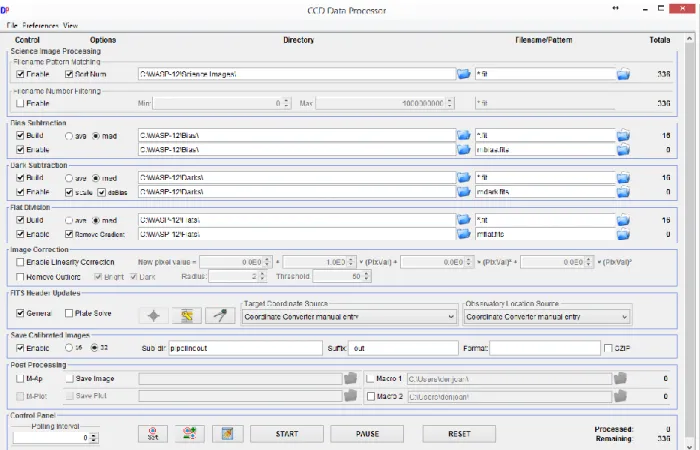Browse for Bias Build directory folder

(x=464, y=135)
